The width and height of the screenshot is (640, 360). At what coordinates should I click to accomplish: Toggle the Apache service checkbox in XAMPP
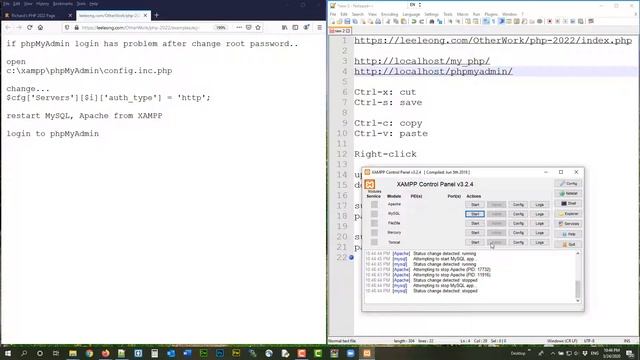(x=374, y=204)
